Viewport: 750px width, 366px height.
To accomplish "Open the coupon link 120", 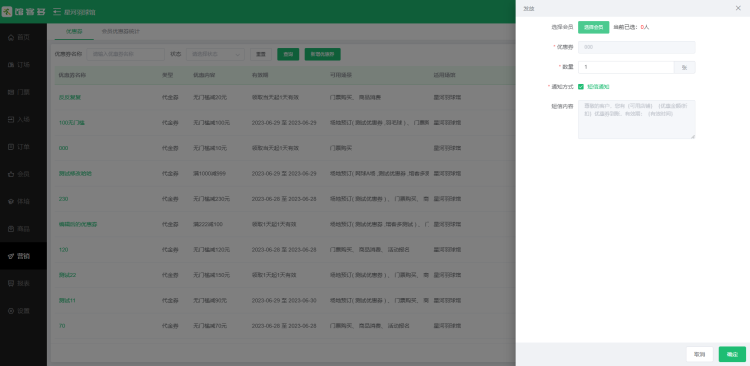I will click(63, 249).
